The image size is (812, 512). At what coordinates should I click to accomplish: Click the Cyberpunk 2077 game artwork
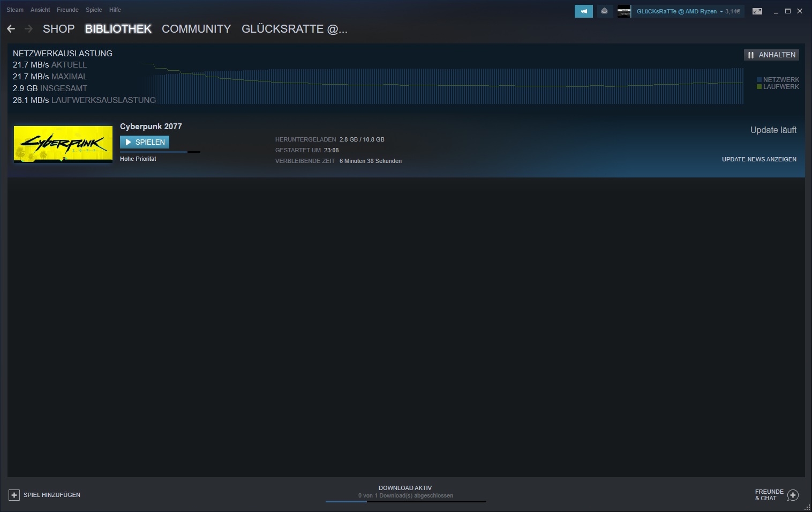click(x=63, y=144)
